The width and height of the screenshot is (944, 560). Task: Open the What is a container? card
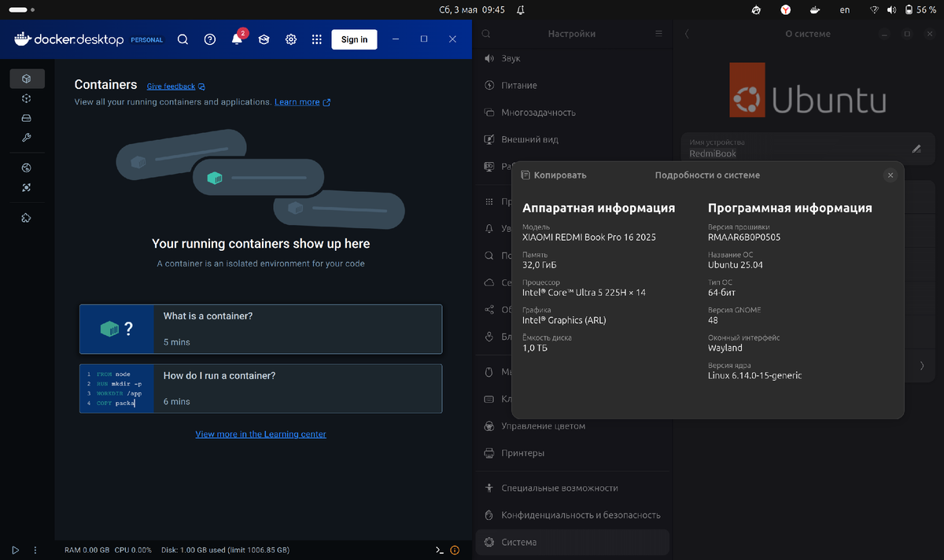[x=260, y=329]
